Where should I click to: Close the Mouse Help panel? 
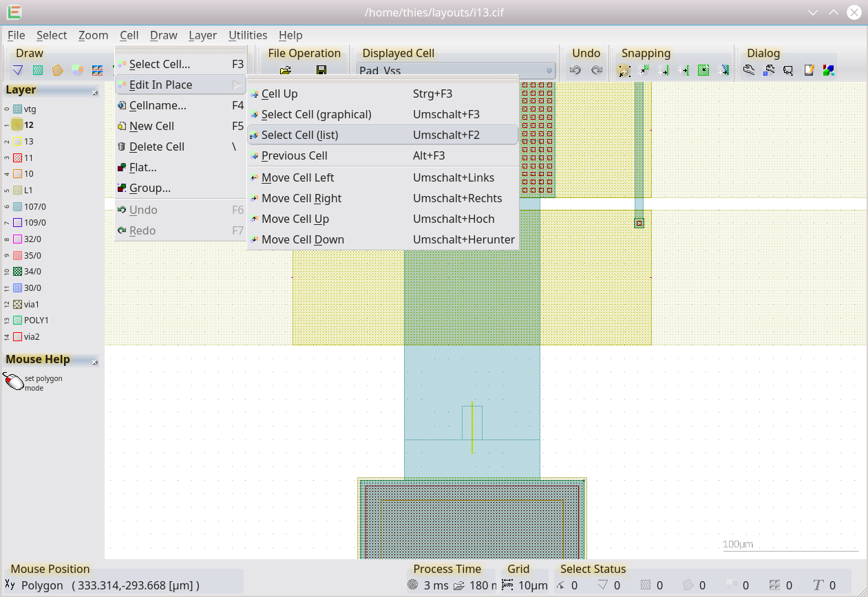pyautogui.click(x=95, y=362)
